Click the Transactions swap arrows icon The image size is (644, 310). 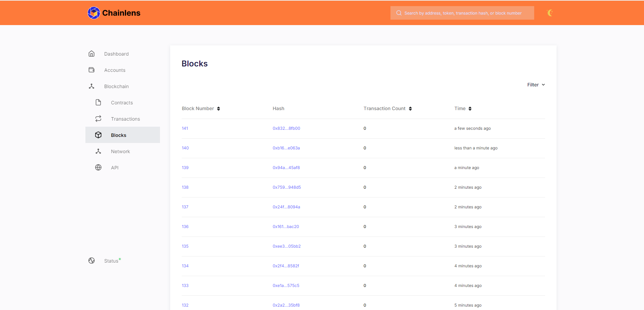point(98,119)
